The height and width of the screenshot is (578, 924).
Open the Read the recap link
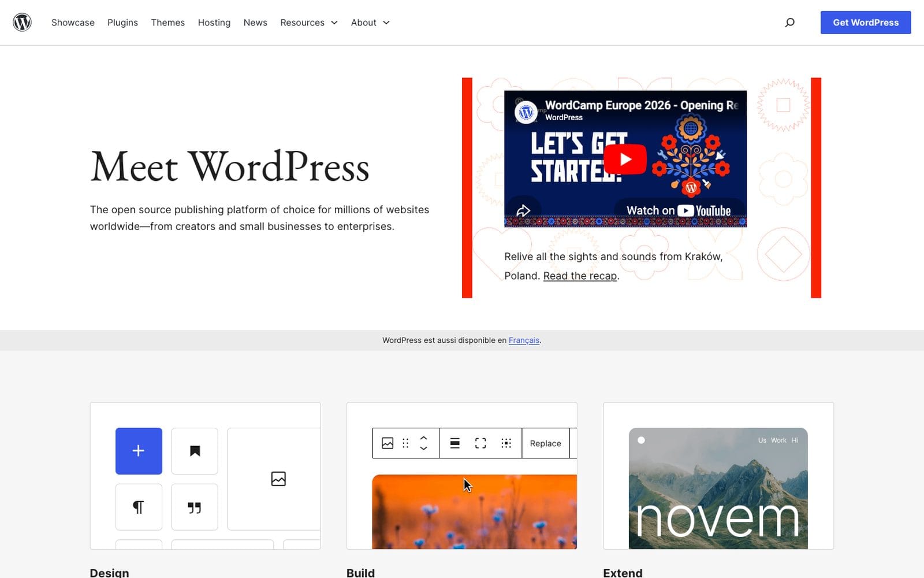(x=580, y=276)
